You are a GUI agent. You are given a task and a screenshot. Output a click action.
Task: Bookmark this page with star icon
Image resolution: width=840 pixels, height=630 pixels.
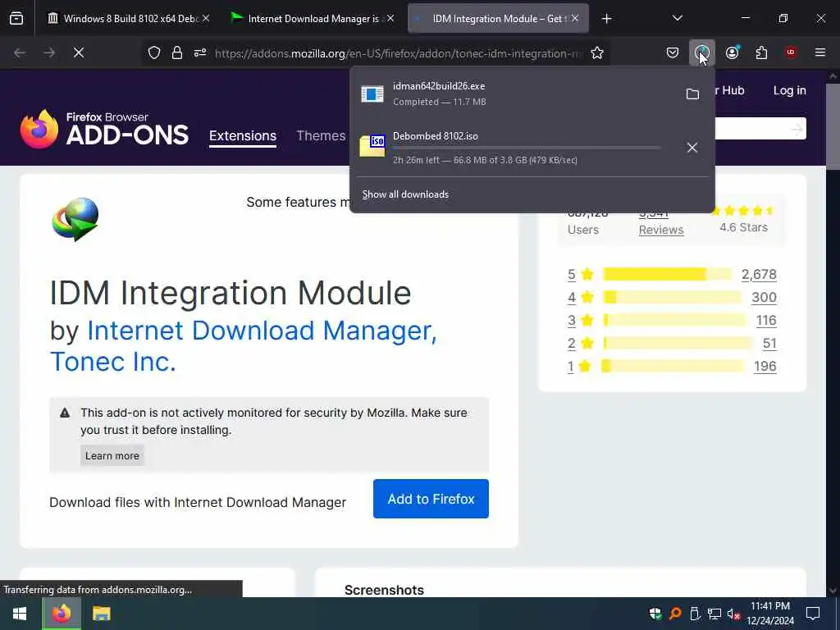pos(597,52)
